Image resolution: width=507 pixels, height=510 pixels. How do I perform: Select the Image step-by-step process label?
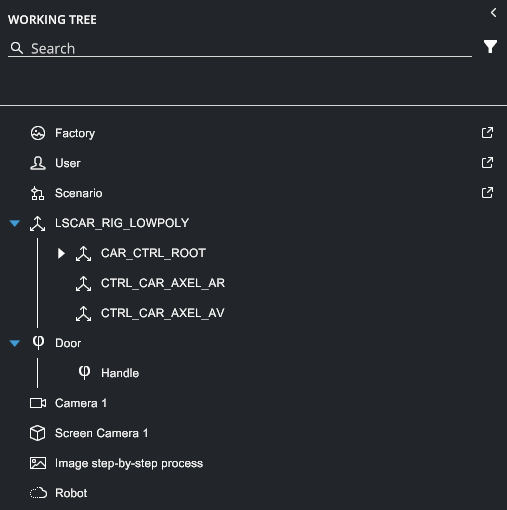[129, 463]
